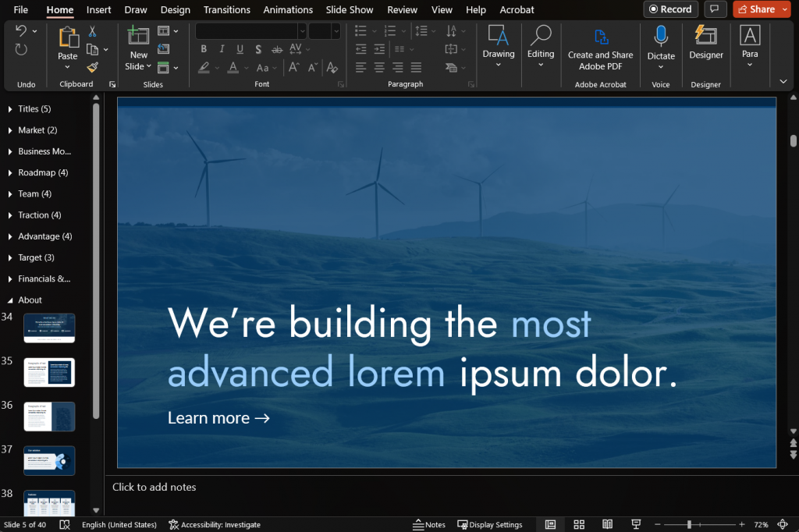
Task: Toggle italic formatting
Action: coord(222,48)
